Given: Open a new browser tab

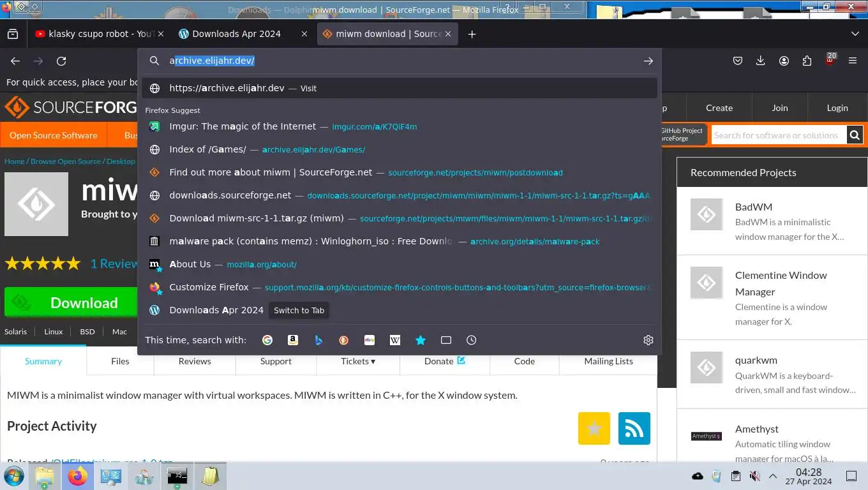Looking at the screenshot, I should coord(472,34).
